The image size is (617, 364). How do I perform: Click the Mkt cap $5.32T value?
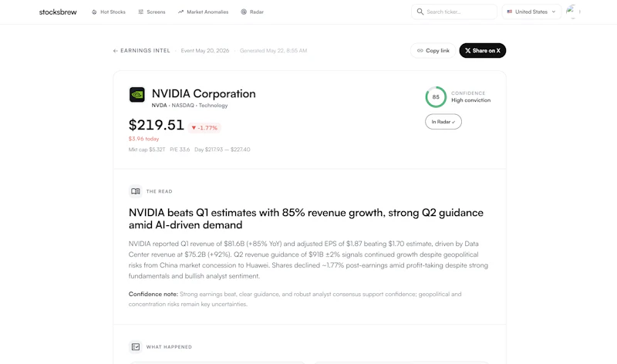pos(147,150)
